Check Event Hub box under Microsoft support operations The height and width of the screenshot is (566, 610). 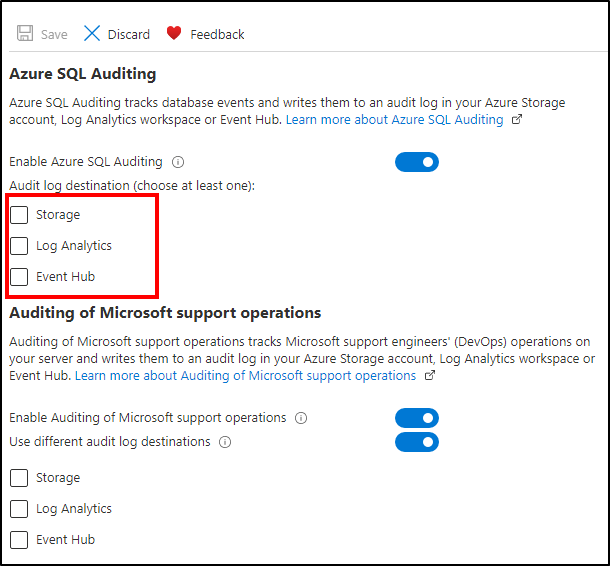(x=19, y=540)
